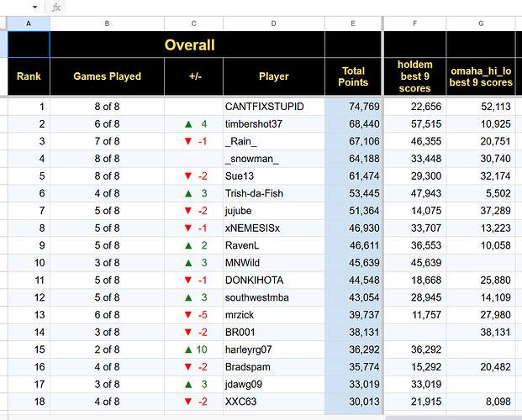Select player cell xNEMESISx

tap(274, 228)
